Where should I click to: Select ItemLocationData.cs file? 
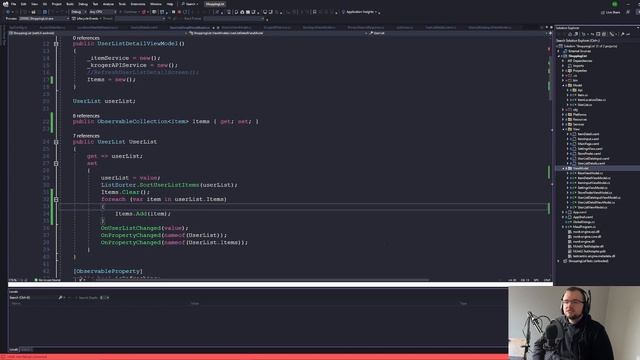pos(591,100)
